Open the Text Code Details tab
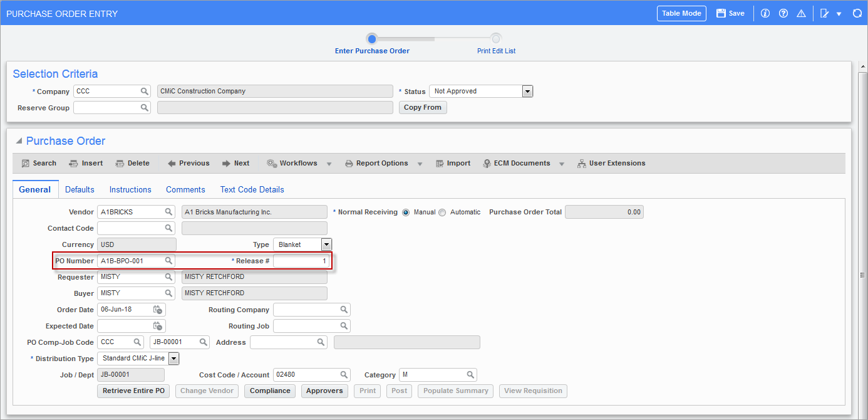The width and height of the screenshot is (868, 420). point(252,189)
